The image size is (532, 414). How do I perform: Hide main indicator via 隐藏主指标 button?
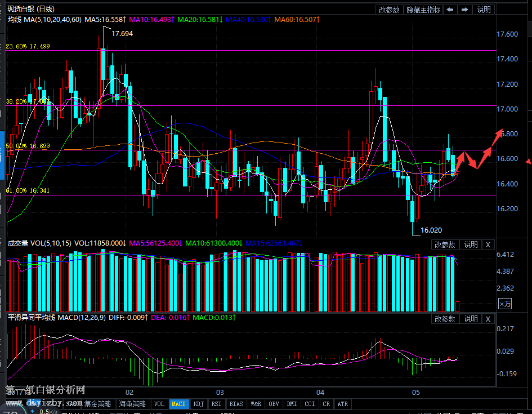(x=423, y=10)
